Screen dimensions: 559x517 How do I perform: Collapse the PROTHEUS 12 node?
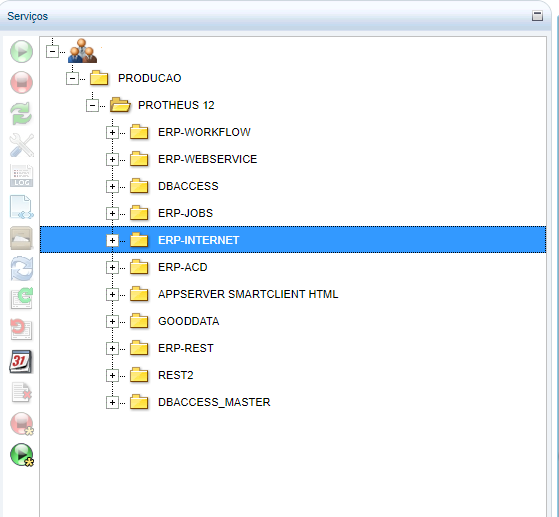(92, 106)
